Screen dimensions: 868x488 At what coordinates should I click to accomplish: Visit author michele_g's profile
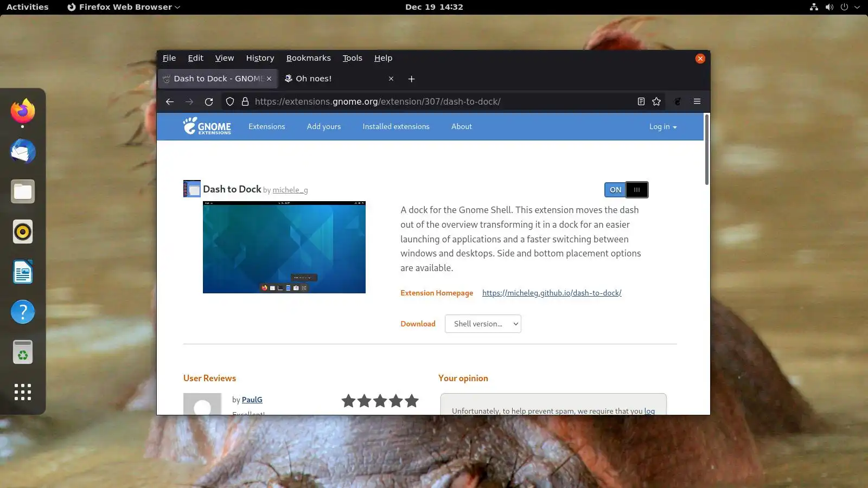tap(290, 190)
